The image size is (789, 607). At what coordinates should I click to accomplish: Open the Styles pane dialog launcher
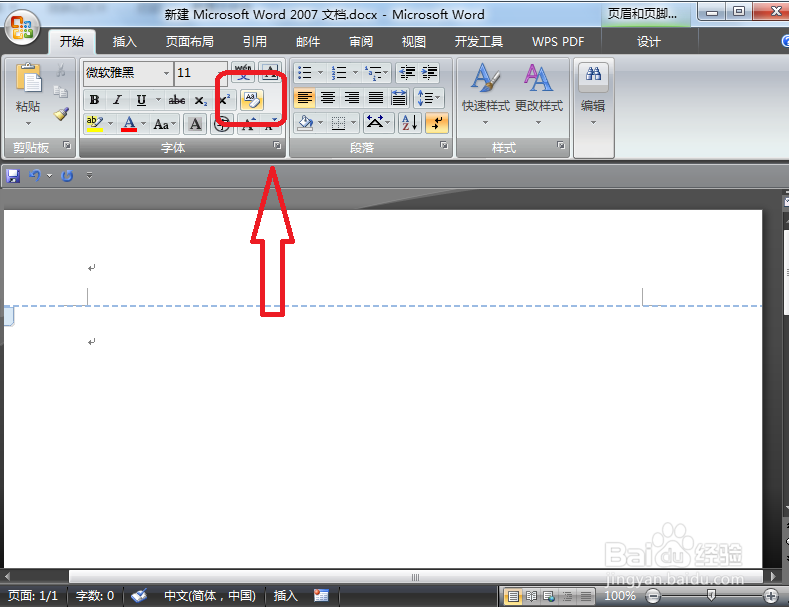click(561, 145)
